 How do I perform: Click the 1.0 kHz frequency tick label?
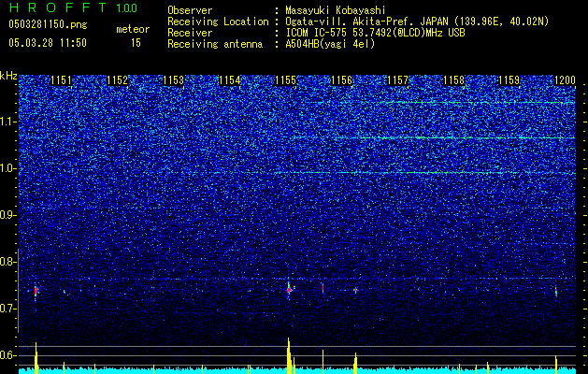tap(7, 168)
